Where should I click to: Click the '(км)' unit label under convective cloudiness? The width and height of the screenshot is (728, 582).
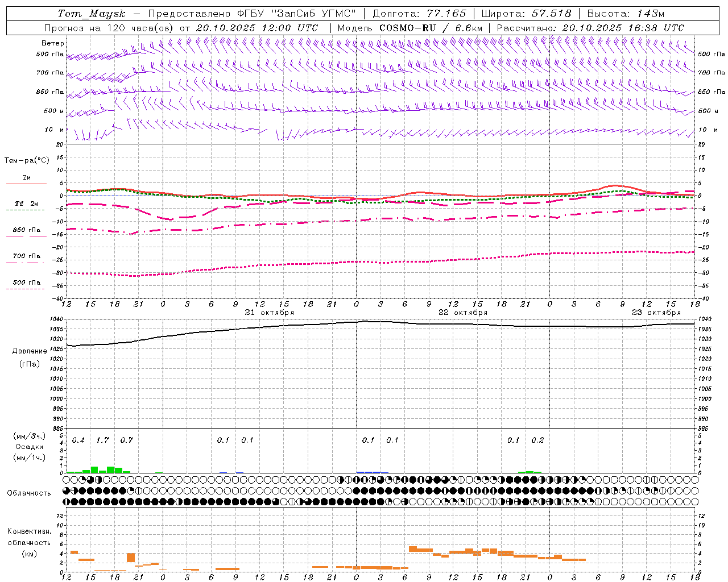(x=29, y=554)
